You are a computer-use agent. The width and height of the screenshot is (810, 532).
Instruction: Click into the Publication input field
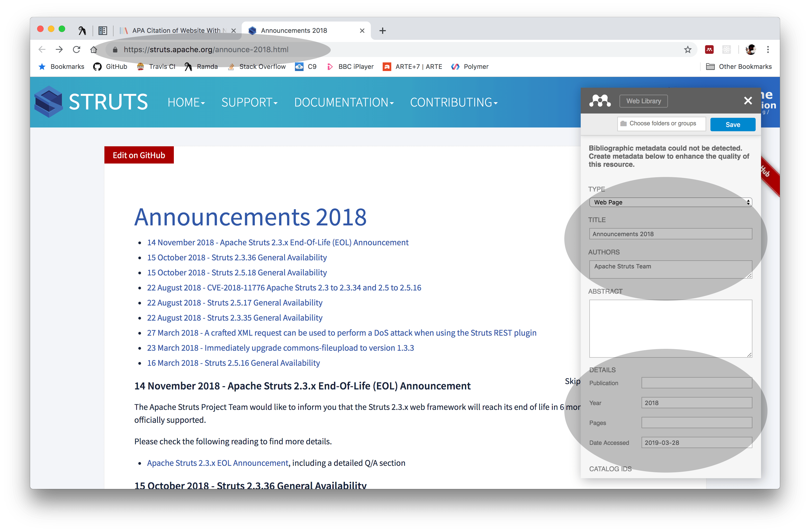(696, 383)
